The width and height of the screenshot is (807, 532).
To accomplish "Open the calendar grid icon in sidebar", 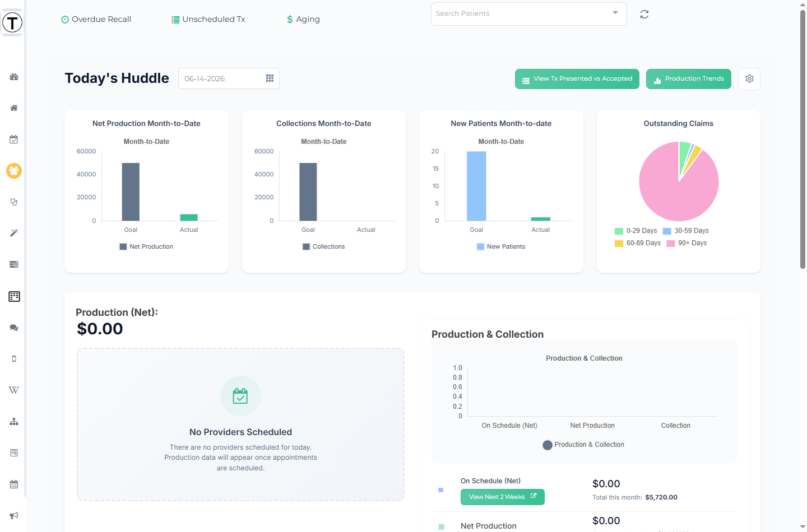I will click(x=14, y=484).
